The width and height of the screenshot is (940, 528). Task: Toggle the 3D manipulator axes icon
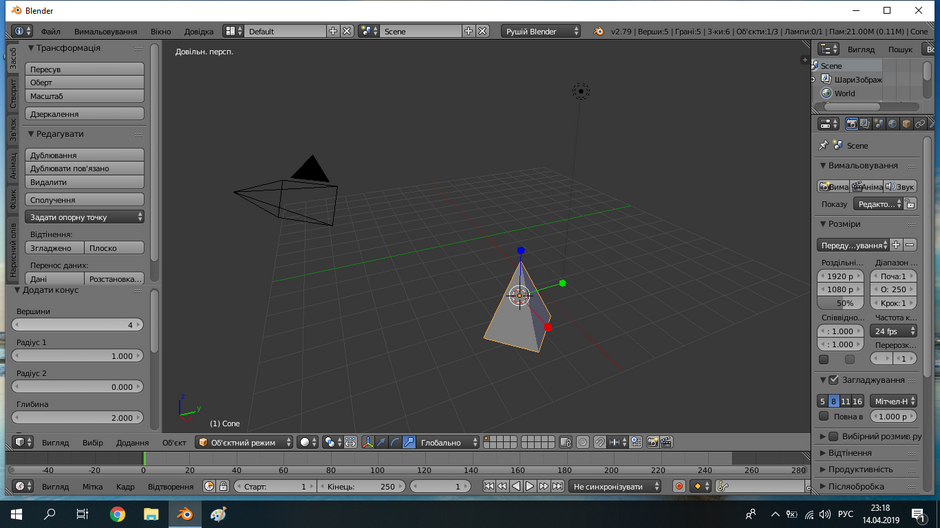(367, 442)
